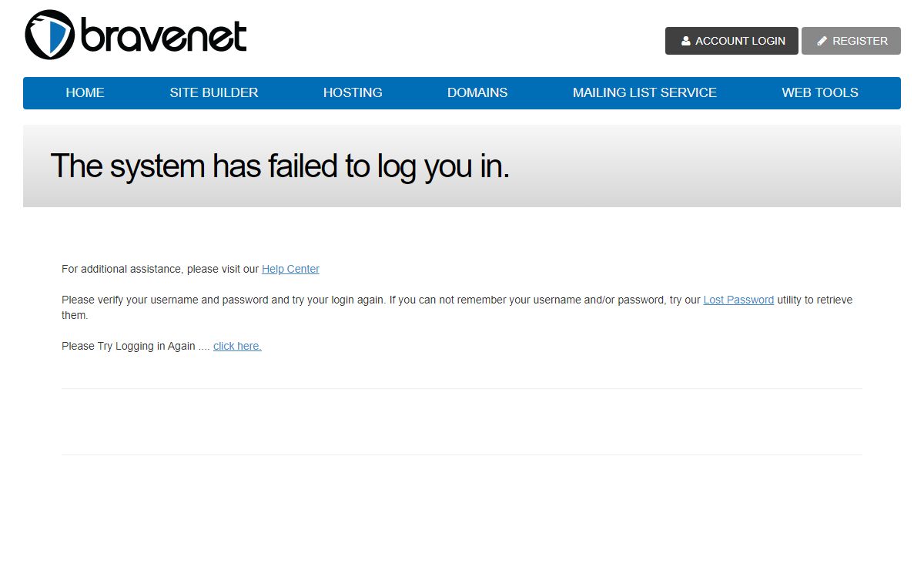924x570 pixels.
Task: Select HOSTING in the navigation bar
Action: [353, 92]
